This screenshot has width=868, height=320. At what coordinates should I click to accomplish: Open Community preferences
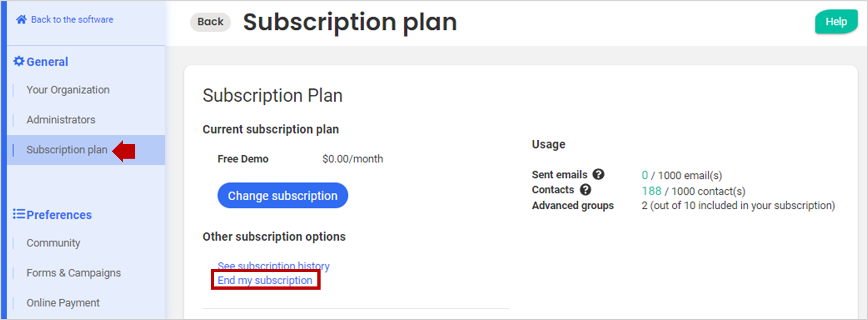pyautogui.click(x=53, y=243)
